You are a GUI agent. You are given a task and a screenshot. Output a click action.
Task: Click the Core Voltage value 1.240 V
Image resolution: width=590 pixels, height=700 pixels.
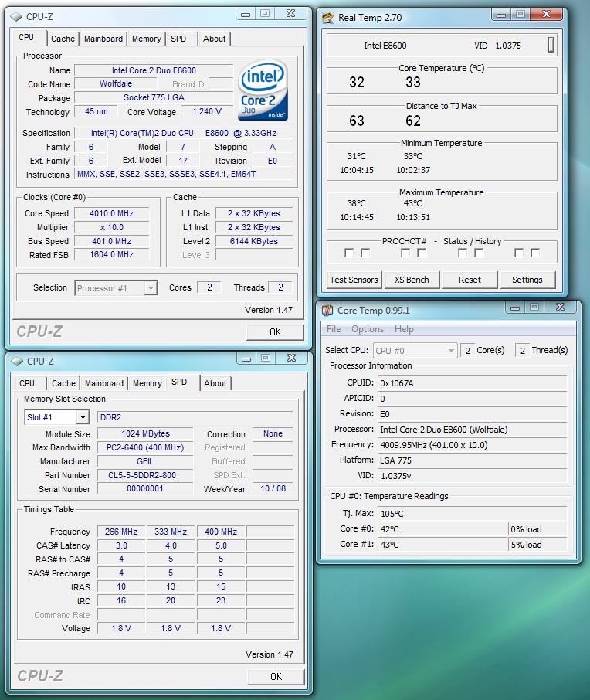[207, 111]
